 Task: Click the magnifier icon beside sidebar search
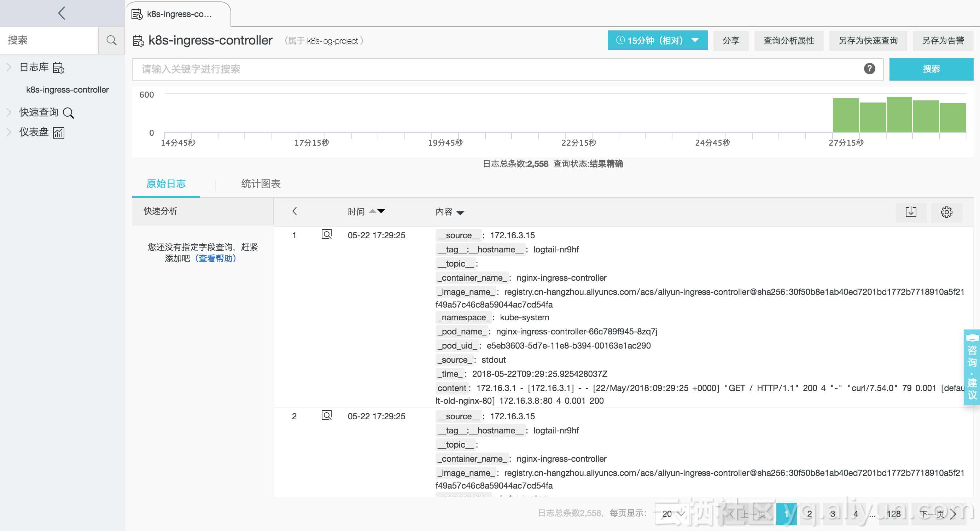(111, 40)
